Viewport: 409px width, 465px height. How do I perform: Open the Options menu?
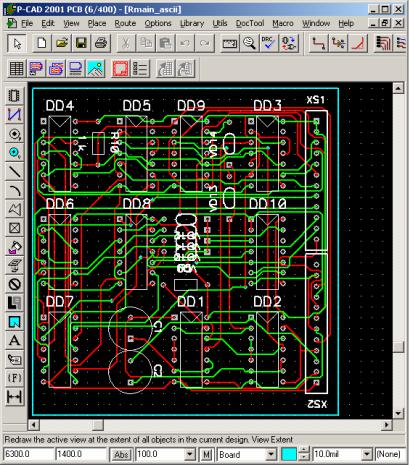(158, 23)
